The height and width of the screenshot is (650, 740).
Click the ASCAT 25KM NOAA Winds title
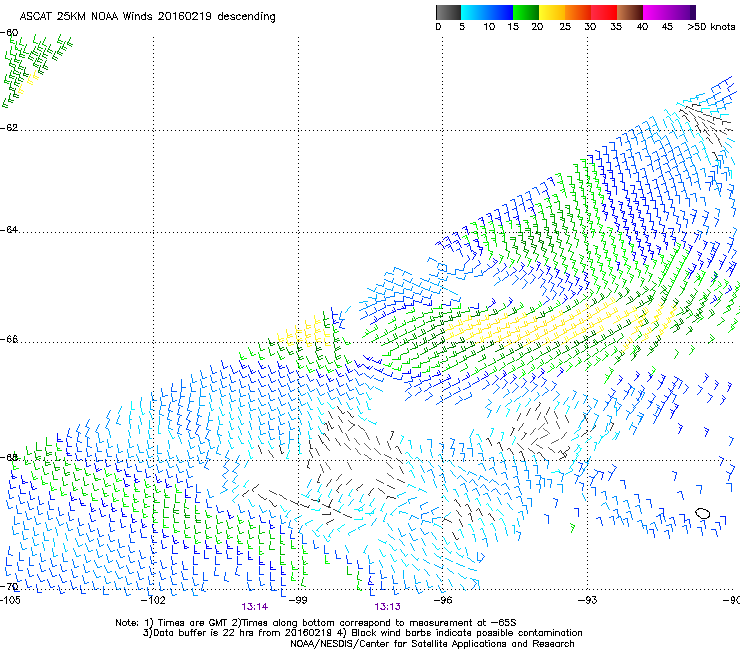(147, 16)
